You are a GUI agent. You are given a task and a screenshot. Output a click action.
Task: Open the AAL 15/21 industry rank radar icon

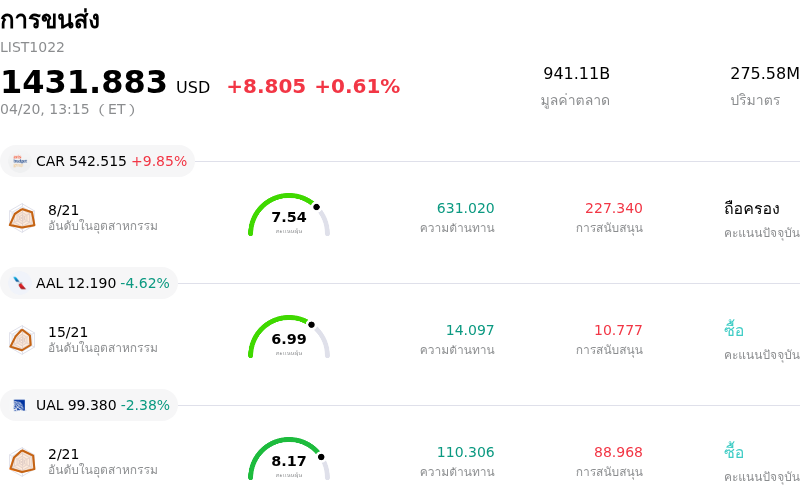pyautogui.click(x=22, y=340)
